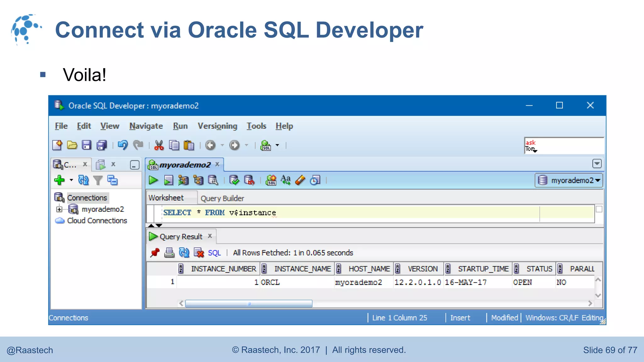Click the SQL Tuning Advisor icon
Image resolution: width=644 pixels, height=362 pixels.
(x=213, y=180)
